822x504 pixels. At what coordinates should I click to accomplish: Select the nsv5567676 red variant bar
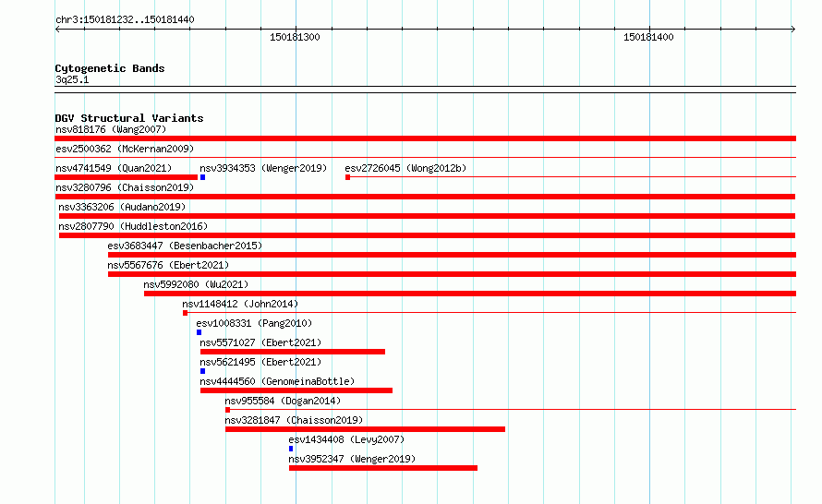click(x=452, y=274)
